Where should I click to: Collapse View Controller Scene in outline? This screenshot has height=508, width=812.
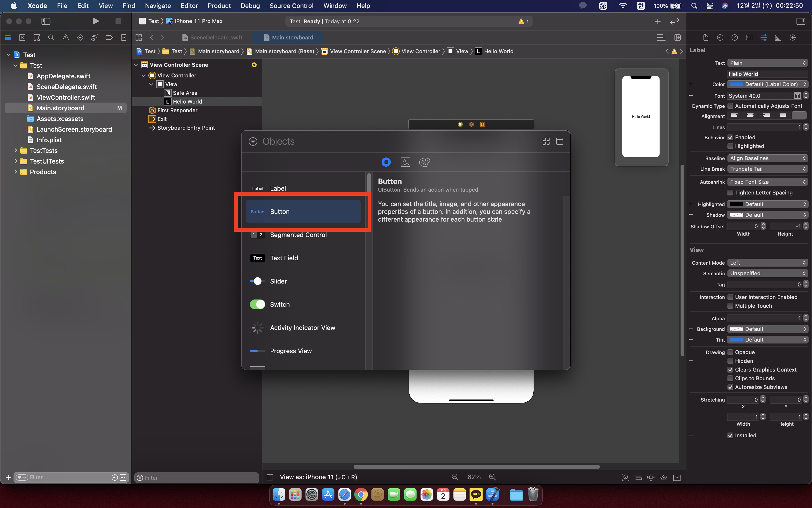136,65
